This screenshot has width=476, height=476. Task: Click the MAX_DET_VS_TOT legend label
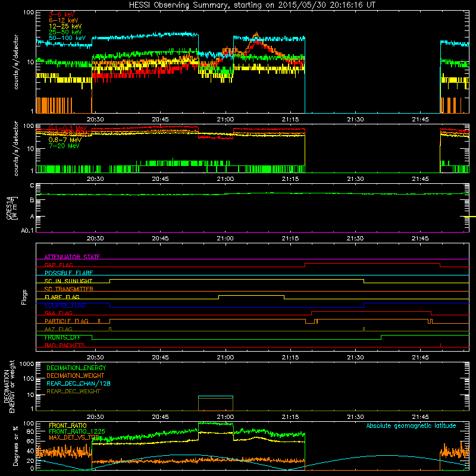pos(74,437)
